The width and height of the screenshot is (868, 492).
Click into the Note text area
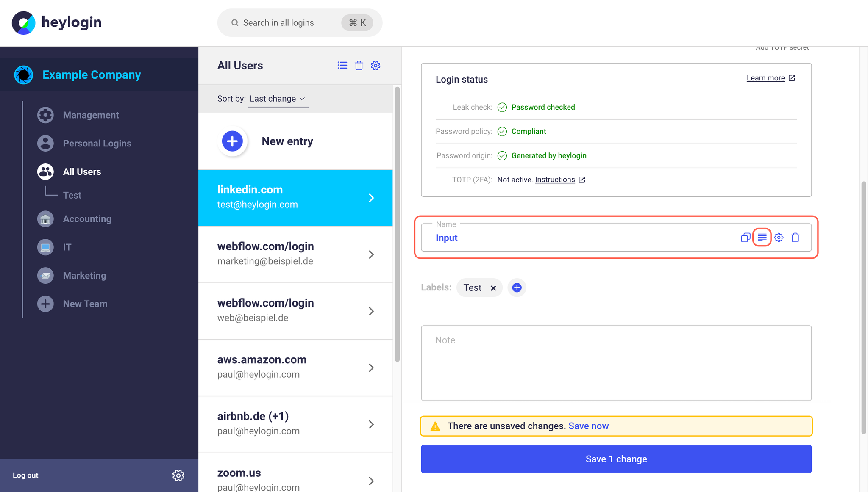pos(616,363)
